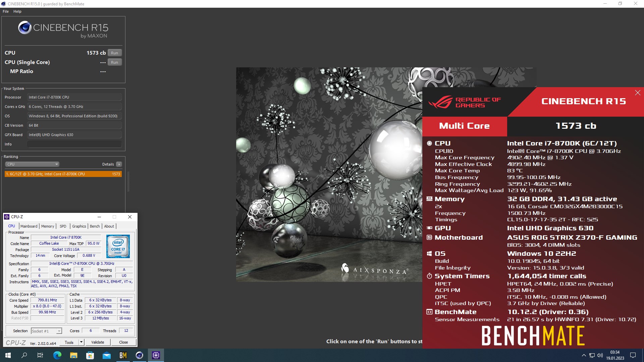The height and width of the screenshot is (362, 644).
Task: Switch to the Graphics tab in CPU-Z
Action: (x=79, y=226)
